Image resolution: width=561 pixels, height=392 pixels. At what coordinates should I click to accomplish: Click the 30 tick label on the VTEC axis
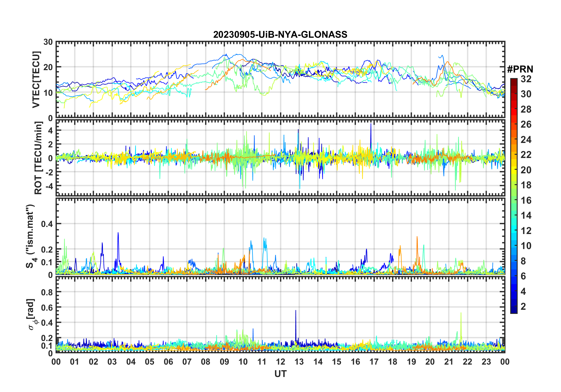(48, 42)
